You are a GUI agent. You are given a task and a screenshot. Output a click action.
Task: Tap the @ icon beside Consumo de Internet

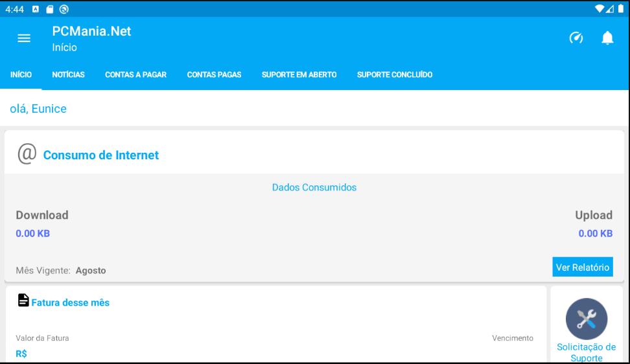click(x=27, y=154)
